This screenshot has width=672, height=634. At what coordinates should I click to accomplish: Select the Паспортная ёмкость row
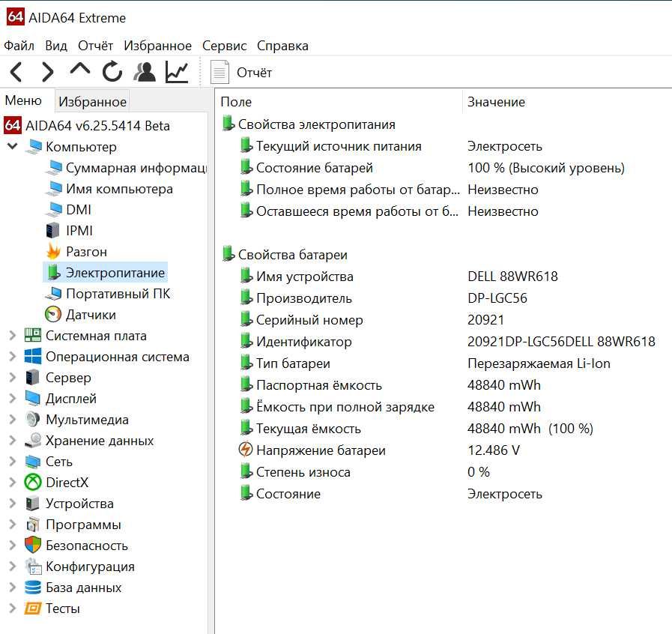pos(444,385)
